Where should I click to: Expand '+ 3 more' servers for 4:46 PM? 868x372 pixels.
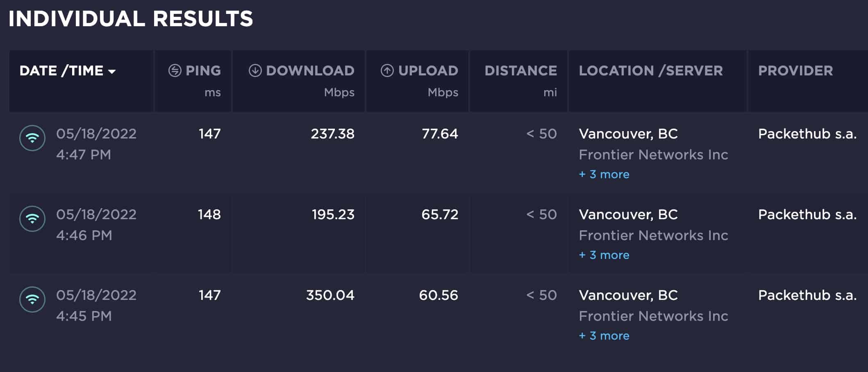point(604,255)
